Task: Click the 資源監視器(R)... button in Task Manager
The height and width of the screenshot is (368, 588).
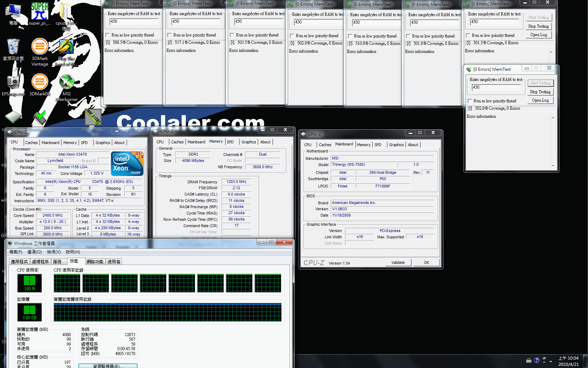Action: (x=108, y=366)
